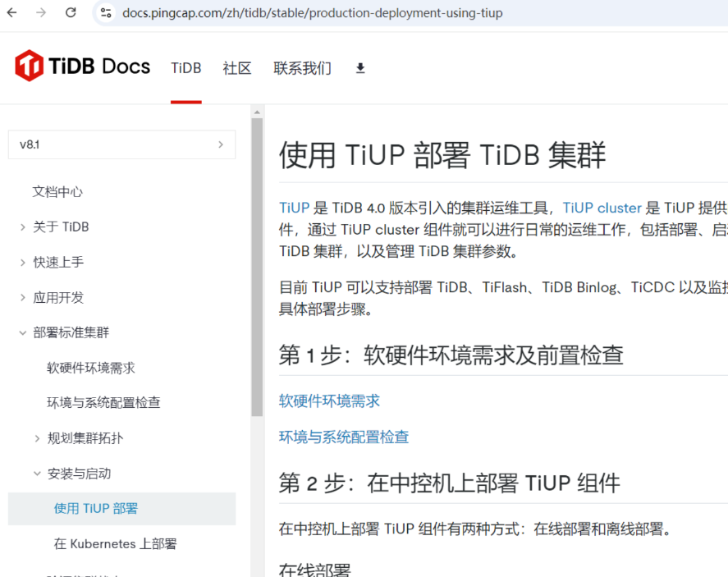Select the TiDB tab in header
The height and width of the screenshot is (577, 728).
click(185, 68)
